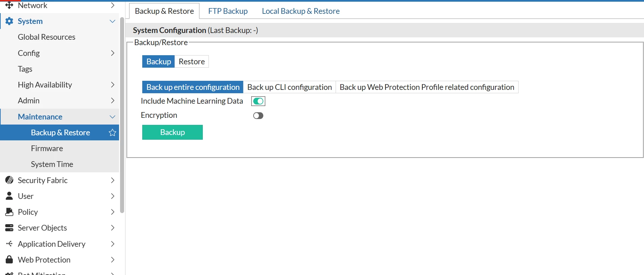Select the Backup & Restore tab
Image resolution: width=644 pixels, height=275 pixels.
click(164, 11)
